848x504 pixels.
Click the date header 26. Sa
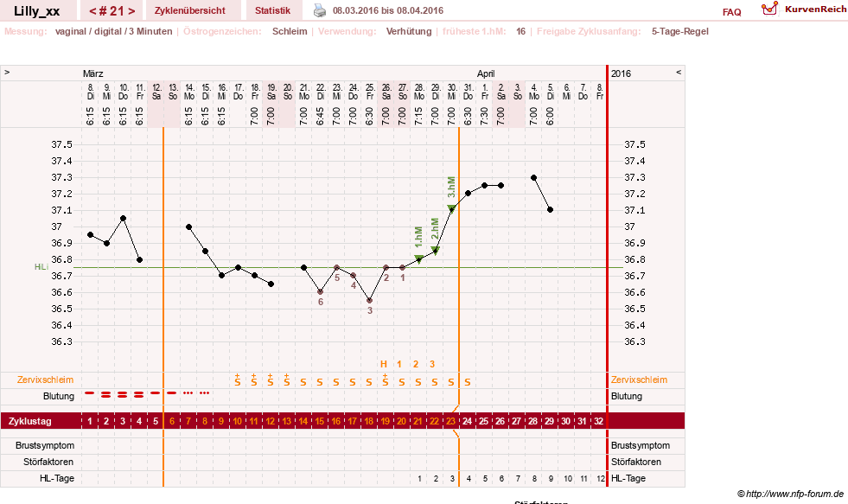[386, 92]
